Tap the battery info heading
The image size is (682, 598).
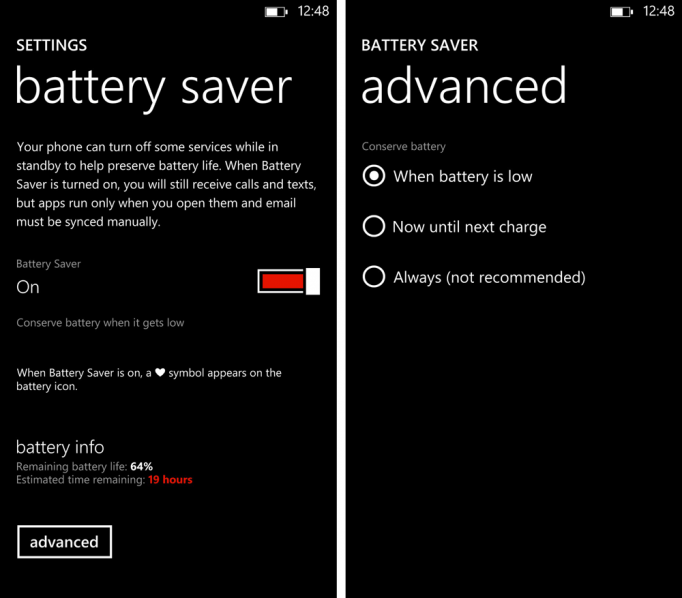click(60, 447)
